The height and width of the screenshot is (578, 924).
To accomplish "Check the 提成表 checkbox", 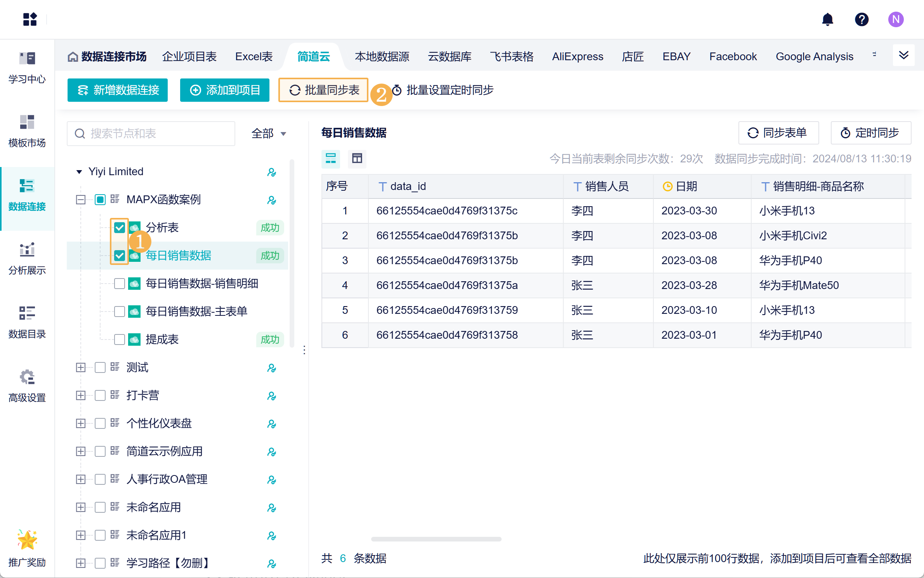I will pos(120,339).
